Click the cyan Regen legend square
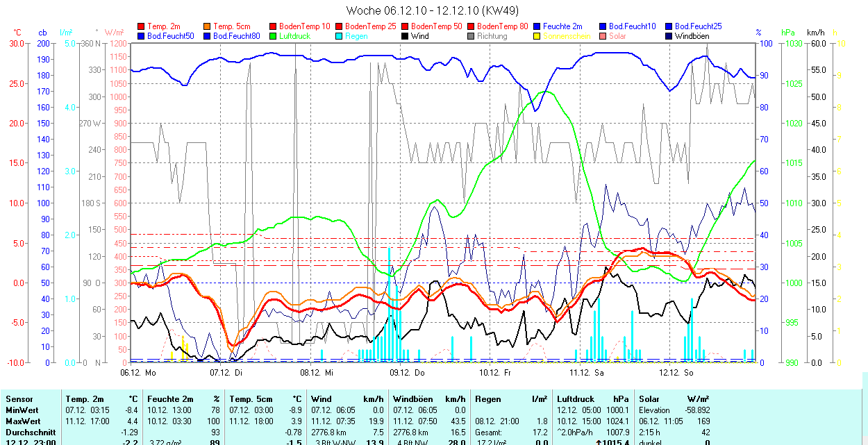Viewport: 868px width, 445px height. 339,35
